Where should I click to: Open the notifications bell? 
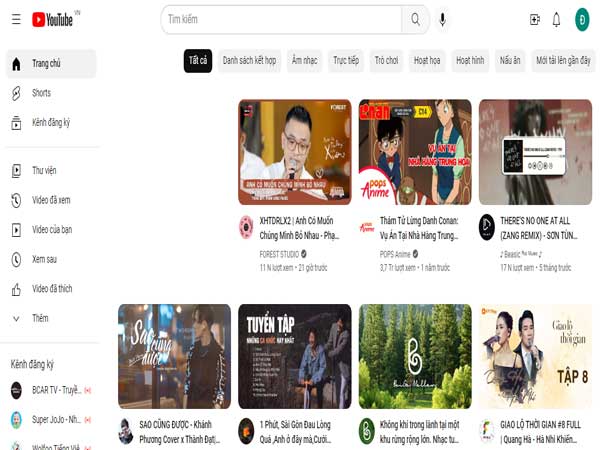[557, 19]
